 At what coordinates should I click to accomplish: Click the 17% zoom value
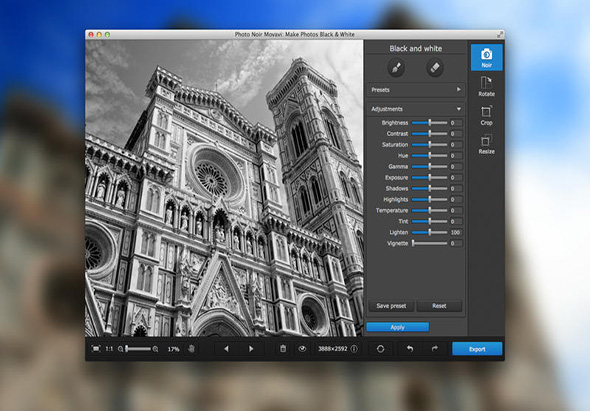(x=173, y=349)
